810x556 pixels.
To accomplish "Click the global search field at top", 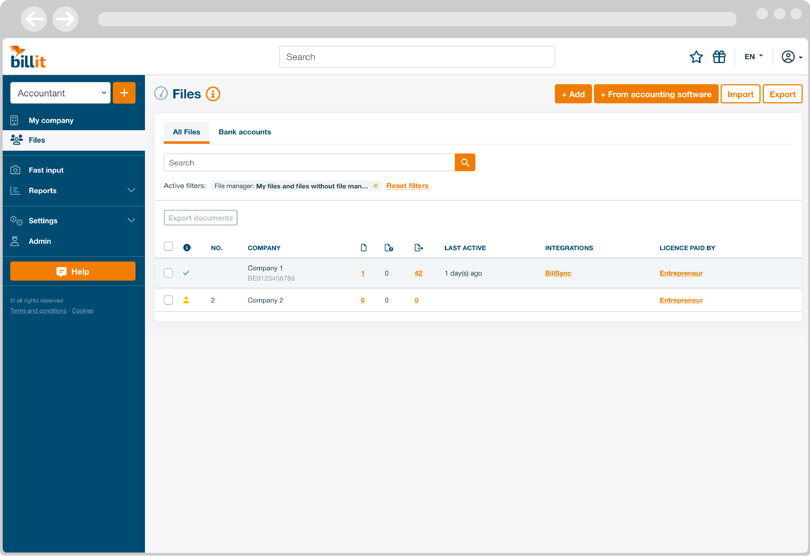I will [416, 57].
